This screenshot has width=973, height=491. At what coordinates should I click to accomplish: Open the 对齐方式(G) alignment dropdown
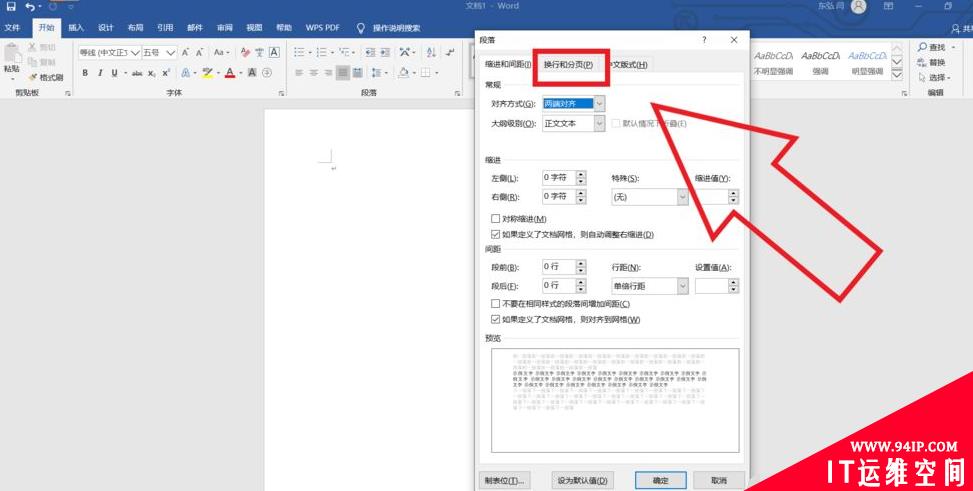[599, 104]
